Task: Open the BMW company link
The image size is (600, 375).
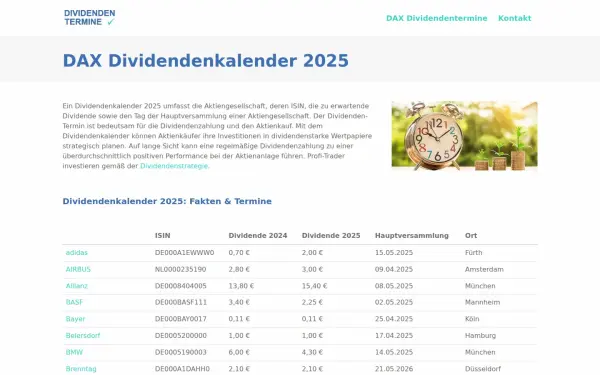Action: coord(74,352)
